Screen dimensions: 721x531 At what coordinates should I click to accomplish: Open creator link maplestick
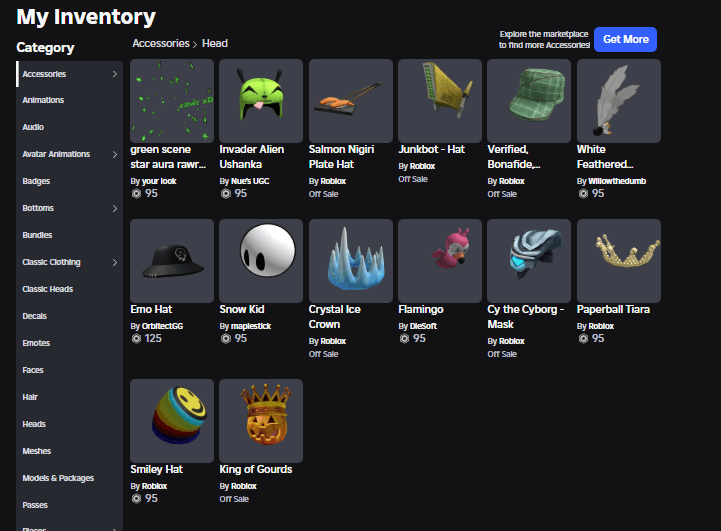coord(251,326)
